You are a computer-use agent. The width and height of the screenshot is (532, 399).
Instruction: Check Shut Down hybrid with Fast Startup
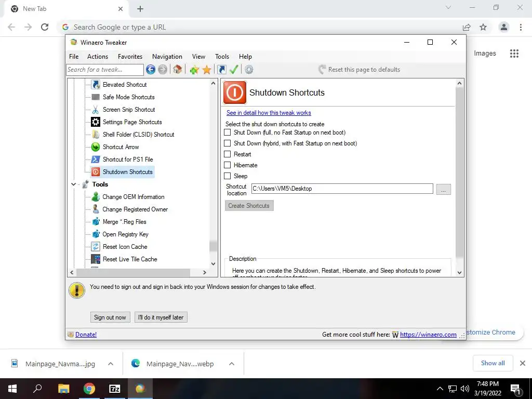pyautogui.click(x=228, y=143)
